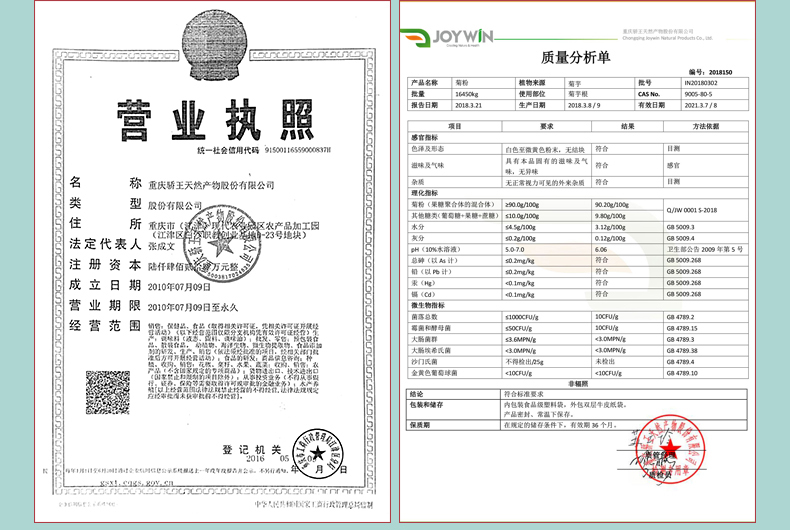Click the CAS number 9005-80-5

click(698, 94)
